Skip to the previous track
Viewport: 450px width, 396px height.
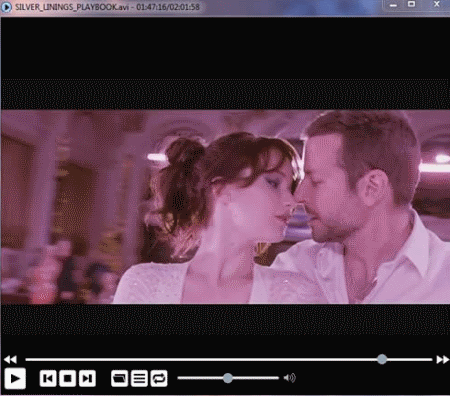(48, 379)
